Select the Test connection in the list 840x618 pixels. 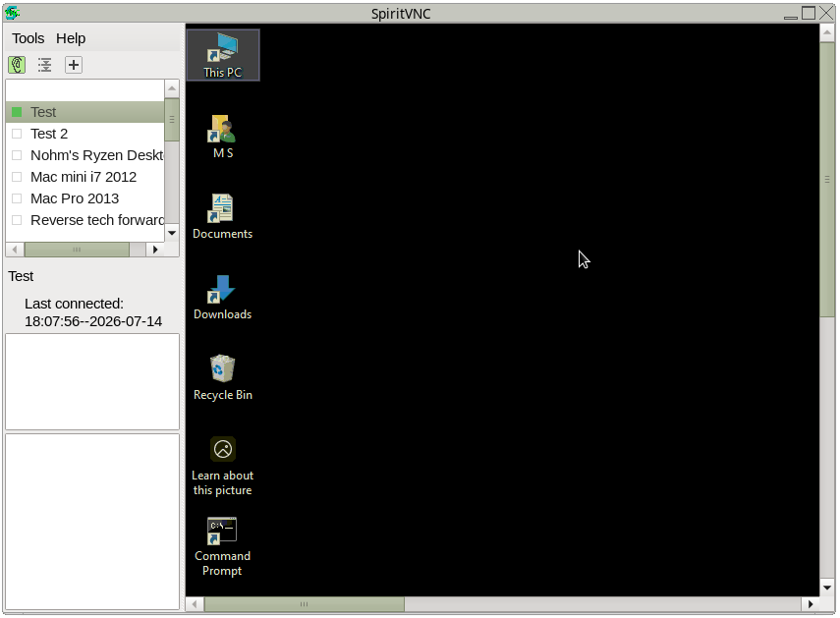point(85,112)
